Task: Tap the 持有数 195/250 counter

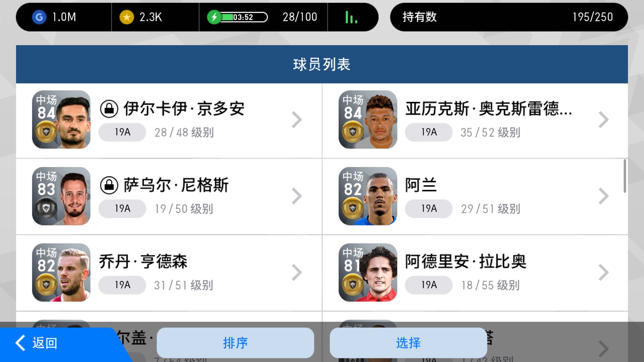Action: click(x=509, y=17)
